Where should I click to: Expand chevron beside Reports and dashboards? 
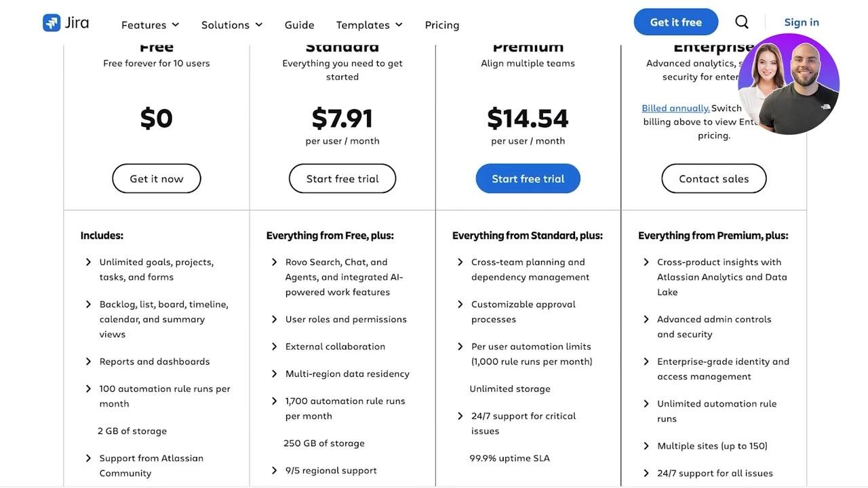(88, 361)
